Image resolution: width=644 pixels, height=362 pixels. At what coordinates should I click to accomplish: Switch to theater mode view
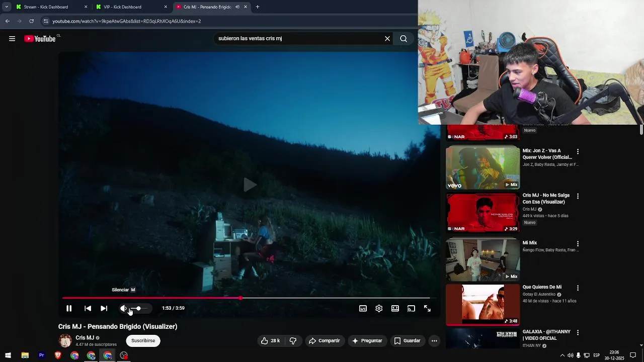click(x=395, y=308)
